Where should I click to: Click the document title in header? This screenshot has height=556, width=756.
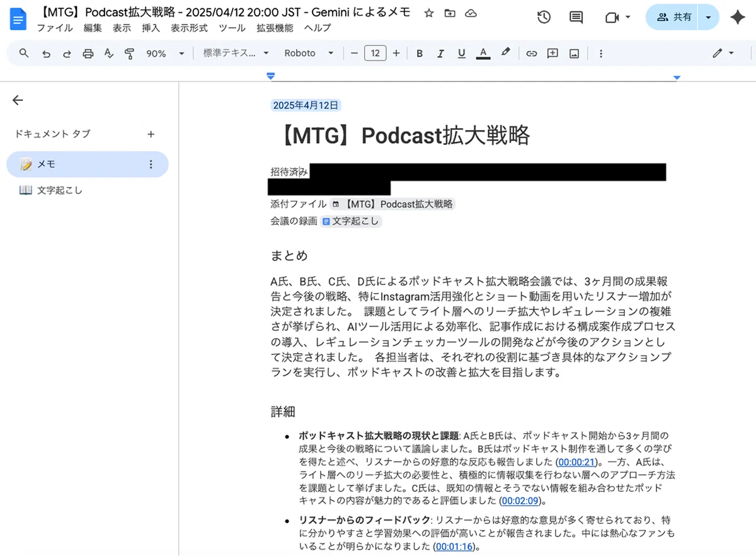(x=225, y=13)
